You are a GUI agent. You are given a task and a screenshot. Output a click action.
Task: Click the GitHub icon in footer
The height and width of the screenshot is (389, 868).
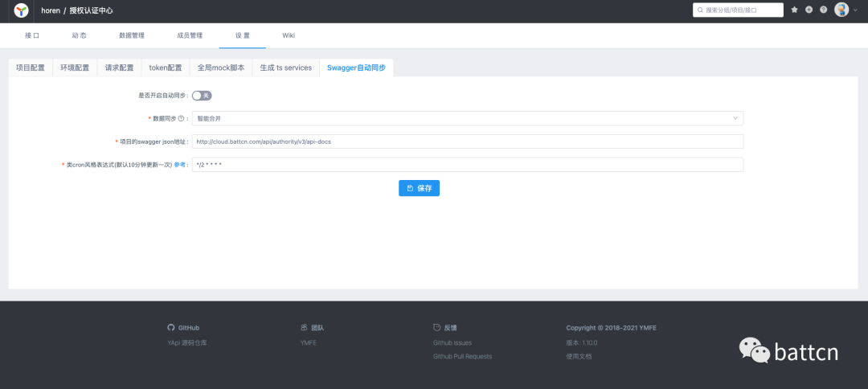coord(170,328)
